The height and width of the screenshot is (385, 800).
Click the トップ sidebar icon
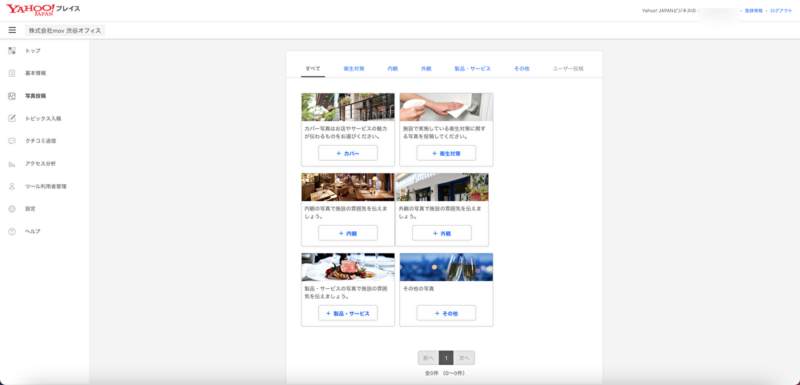tap(12, 51)
